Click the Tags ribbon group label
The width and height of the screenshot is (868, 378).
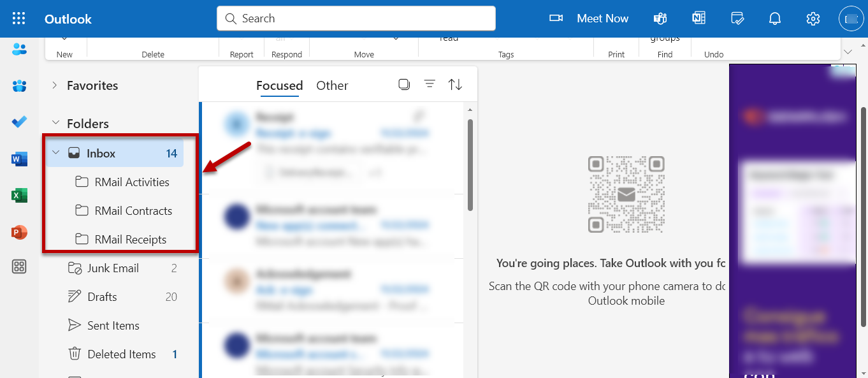pyautogui.click(x=506, y=55)
